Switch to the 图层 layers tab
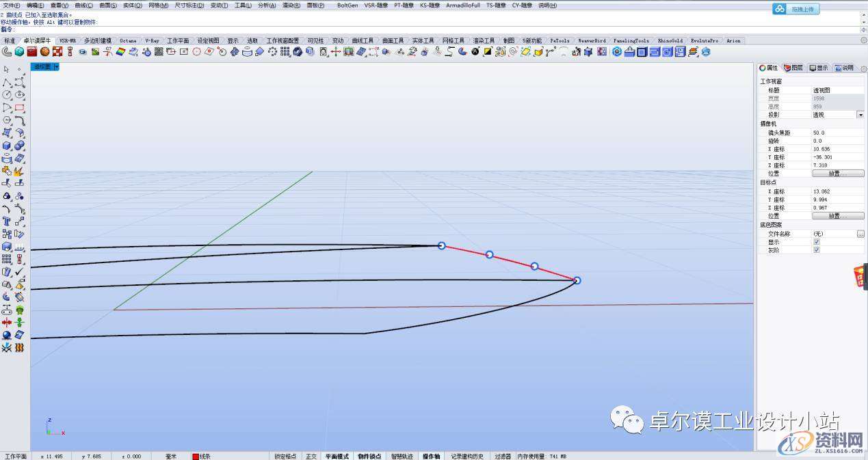This screenshot has width=868, height=460. (793, 68)
